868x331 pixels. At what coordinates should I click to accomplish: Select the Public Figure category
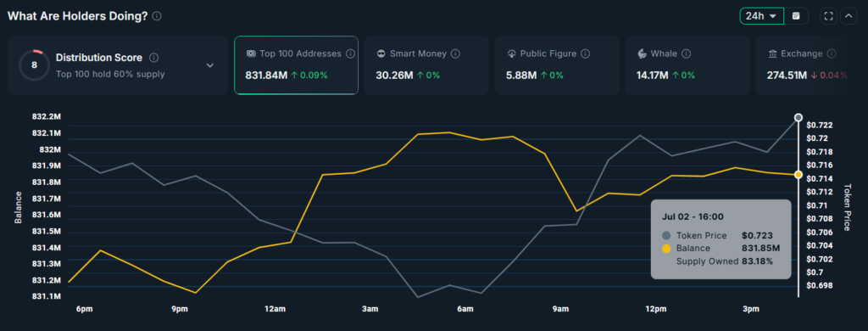click(x=557, y=65)
